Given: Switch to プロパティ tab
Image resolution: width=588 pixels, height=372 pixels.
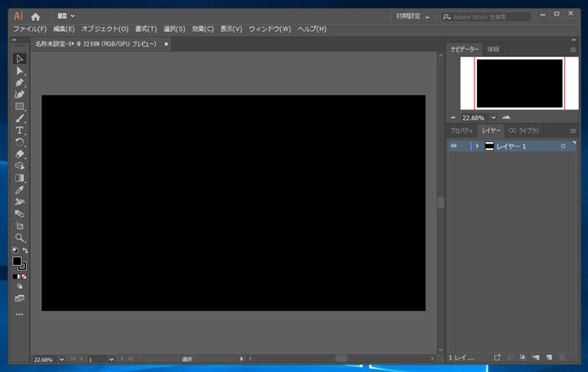Looking at the screenshot, I should (461, 131).
